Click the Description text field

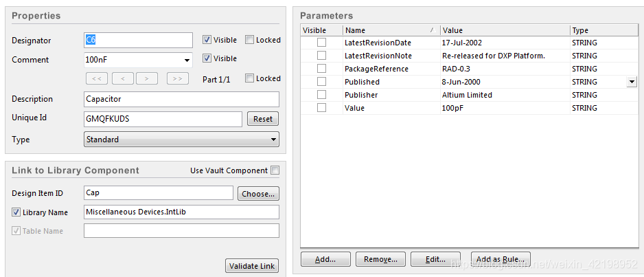[181, 99]
